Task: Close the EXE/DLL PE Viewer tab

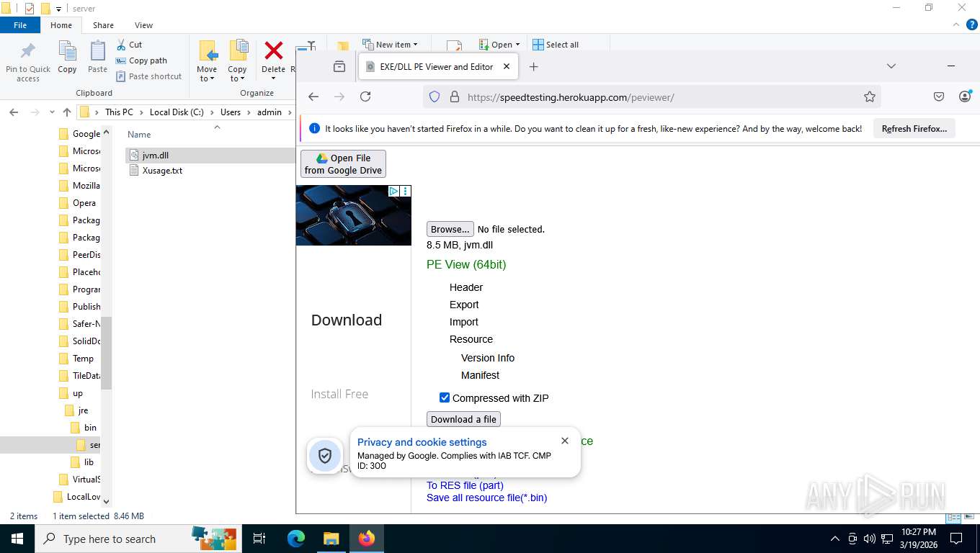Action: pos(507,66)
